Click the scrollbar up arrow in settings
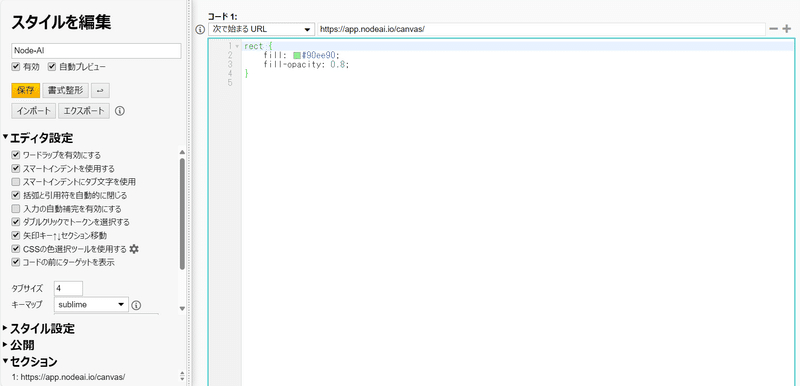 (x=182, y=152)
